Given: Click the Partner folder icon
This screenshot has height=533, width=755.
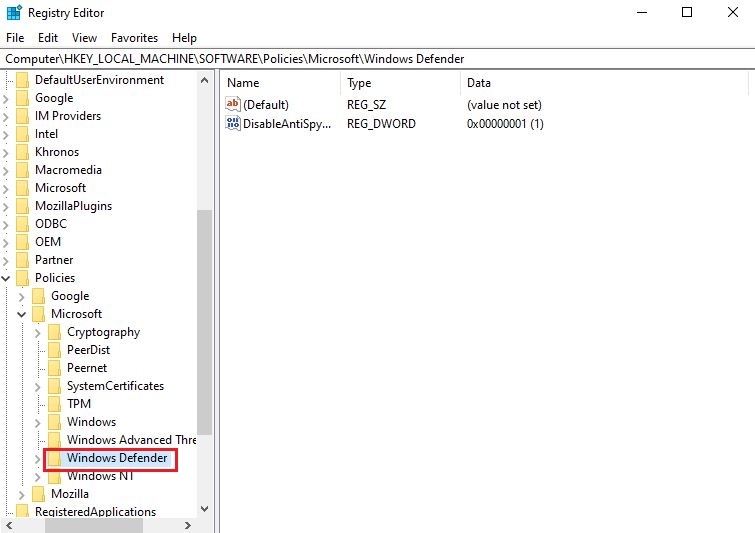Looking at the screenshot, I should [x=23, y=260].
